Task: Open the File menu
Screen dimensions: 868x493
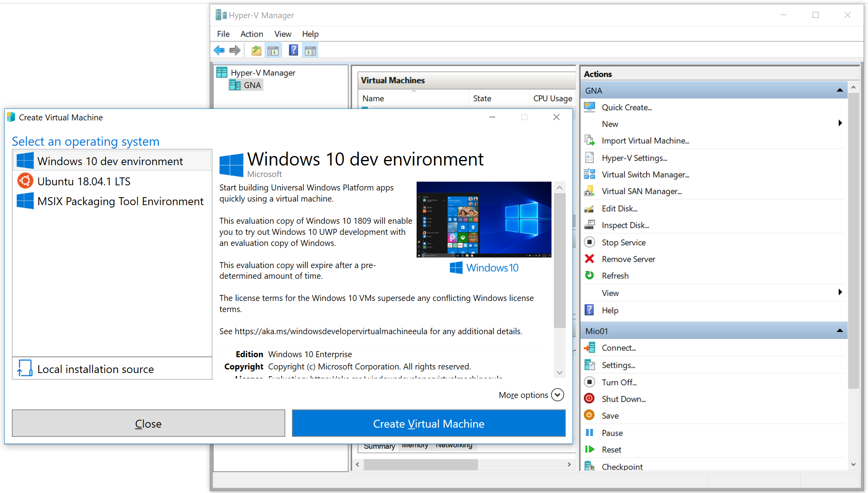Action: point(223,34)
